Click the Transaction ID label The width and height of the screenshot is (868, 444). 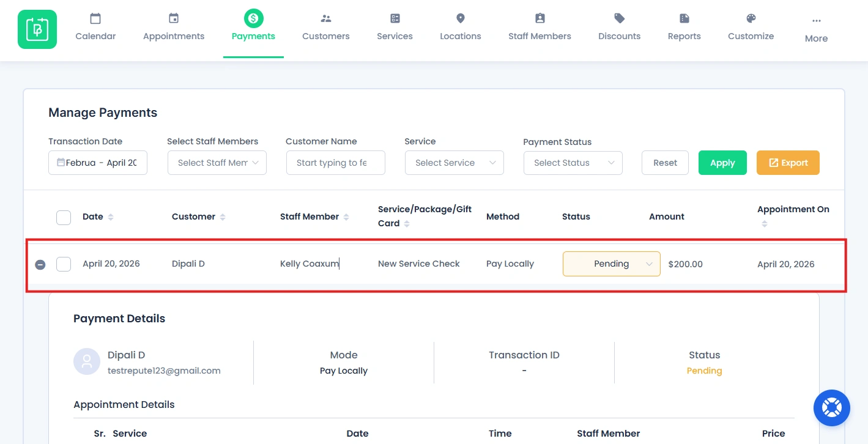pyautogui.click(x=524, y=355)
